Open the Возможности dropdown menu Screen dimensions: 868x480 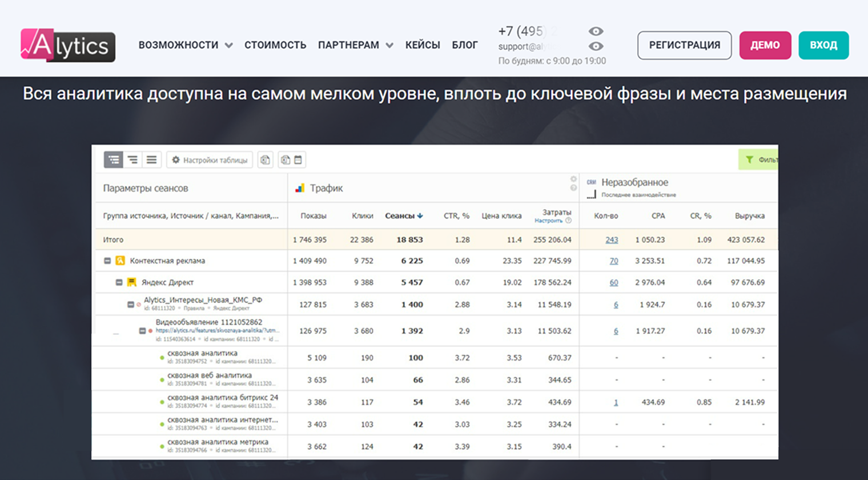(x=186, y=45)
